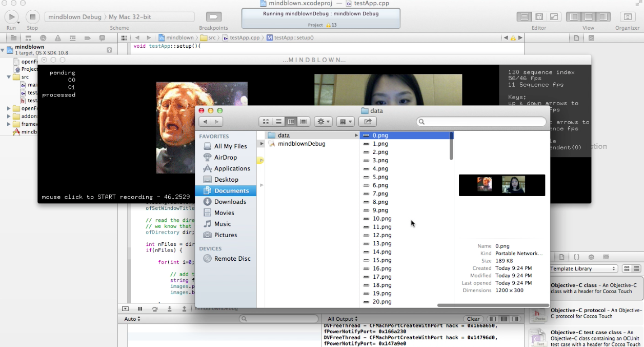
Task: Select Remote Disc under Devices
Action: (226, 259)
